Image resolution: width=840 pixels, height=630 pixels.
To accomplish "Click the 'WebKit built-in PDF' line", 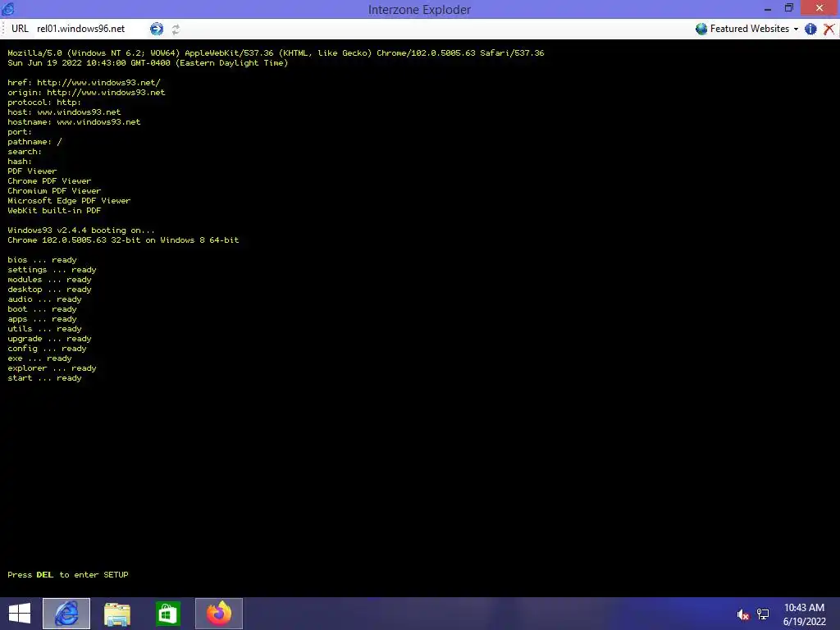I will pyautogui.click(x=54, y=211).
